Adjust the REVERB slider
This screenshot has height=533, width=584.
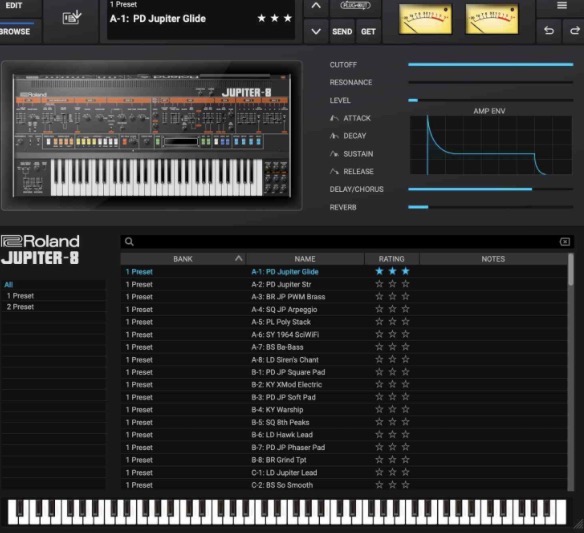click(x=491, y=207)
